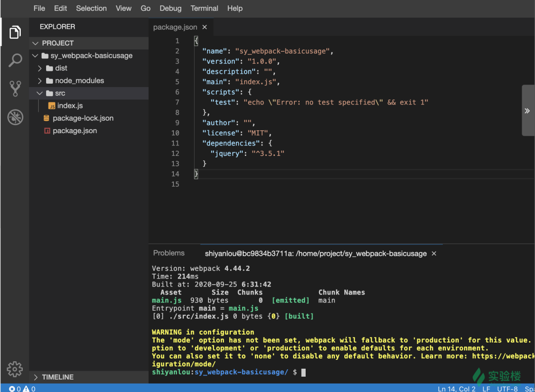Click the "sy_webpack-basicusage" name value in editor
The image size is (535, 392).
[282, 51]
